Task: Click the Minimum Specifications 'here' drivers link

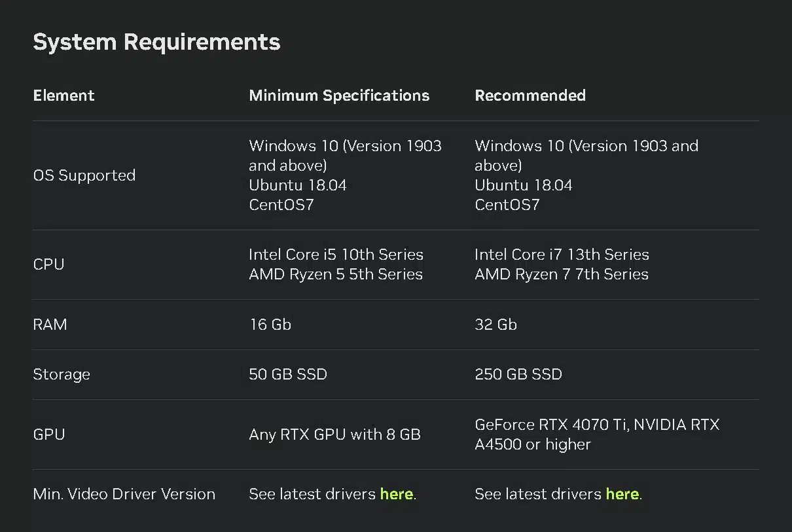Action: point(397,494)
